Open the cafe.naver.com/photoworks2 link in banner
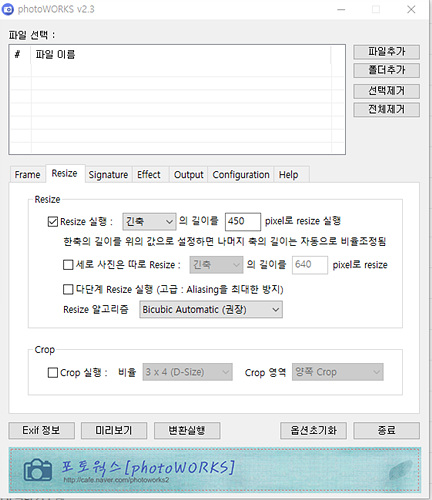This screenshot has height=500, width=432. pos(116,480)
